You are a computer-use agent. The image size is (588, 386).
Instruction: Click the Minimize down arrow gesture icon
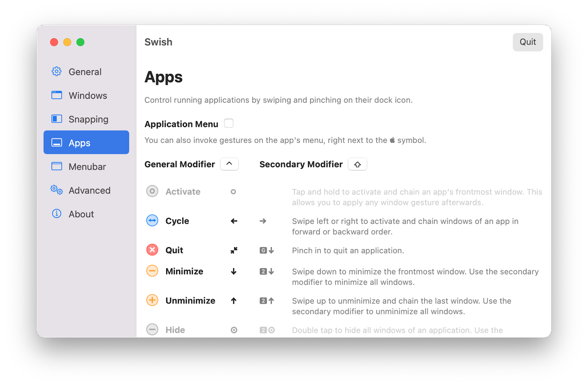coord(234,271)
